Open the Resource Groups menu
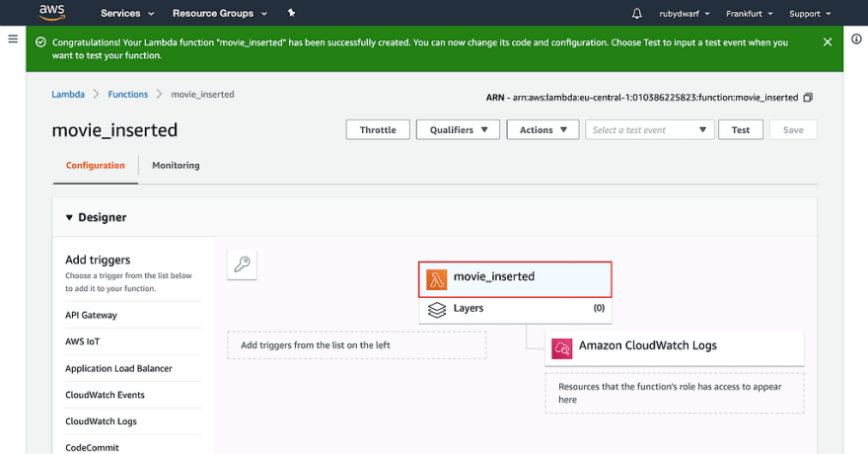Image resolution: width=868 pixels, height=454 pixels. point(219,13)
